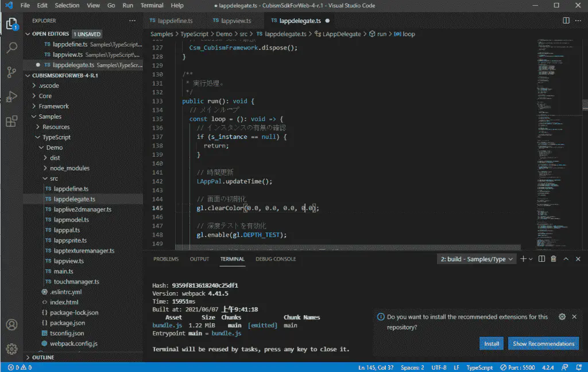Viewport: 588px width, 372px height.
Task: Open lapplive2dmanager.ts in the file tree
Action: [82, 209]
